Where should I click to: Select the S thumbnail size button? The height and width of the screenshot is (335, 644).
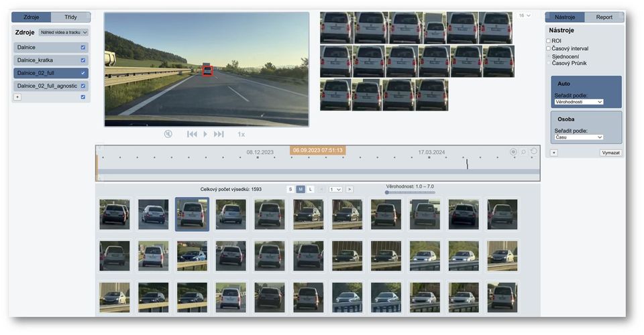click(x=290, y=190)
